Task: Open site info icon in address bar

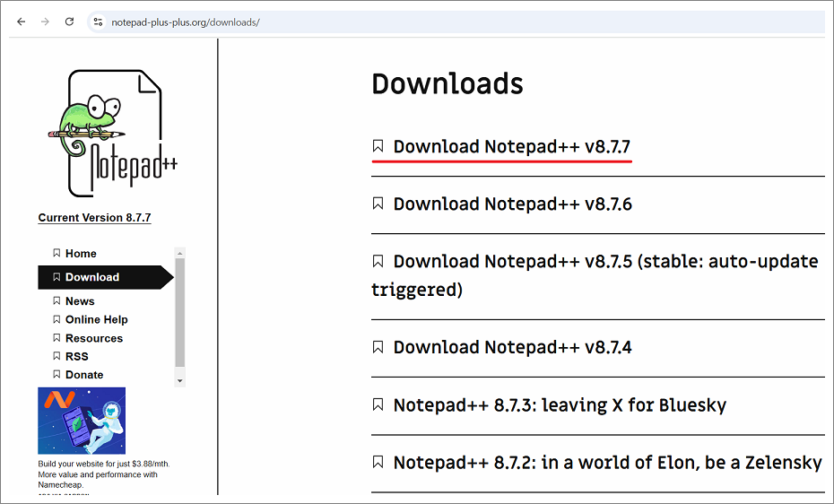Action: [98, 22]
